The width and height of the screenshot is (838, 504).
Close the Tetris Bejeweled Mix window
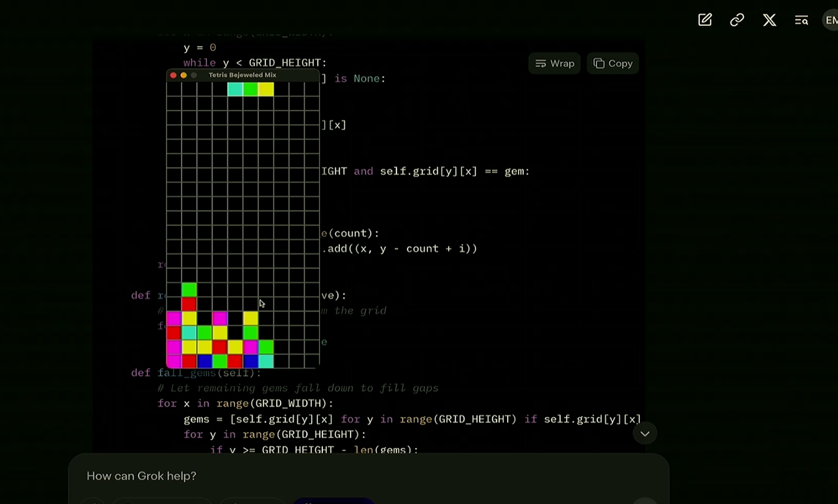point(173,75)
